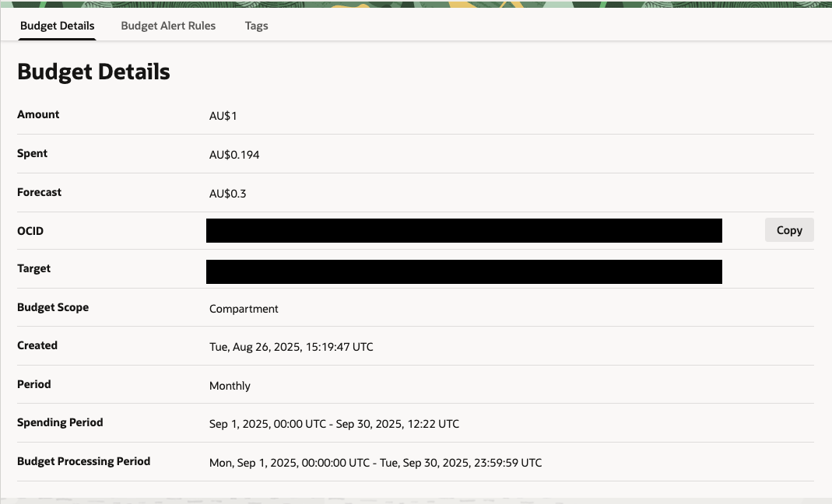Select the Budget Details tab

coord(58,26)
